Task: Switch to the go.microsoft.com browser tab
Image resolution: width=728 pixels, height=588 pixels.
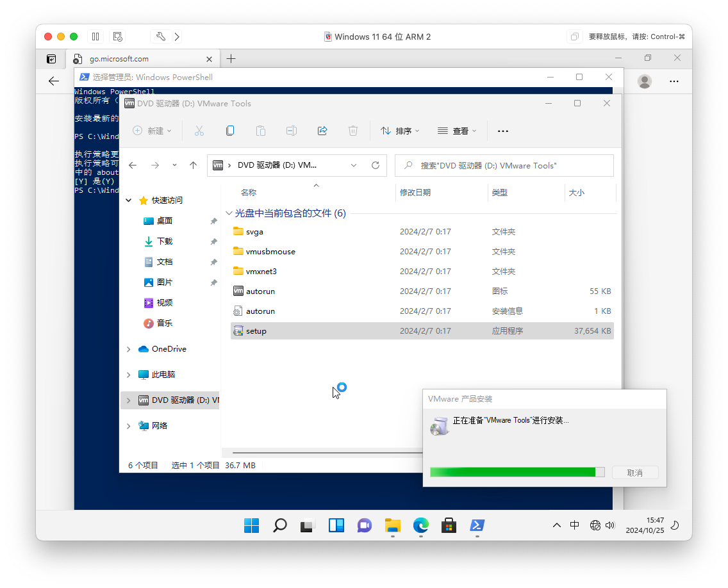Action: tap(144, 59)
